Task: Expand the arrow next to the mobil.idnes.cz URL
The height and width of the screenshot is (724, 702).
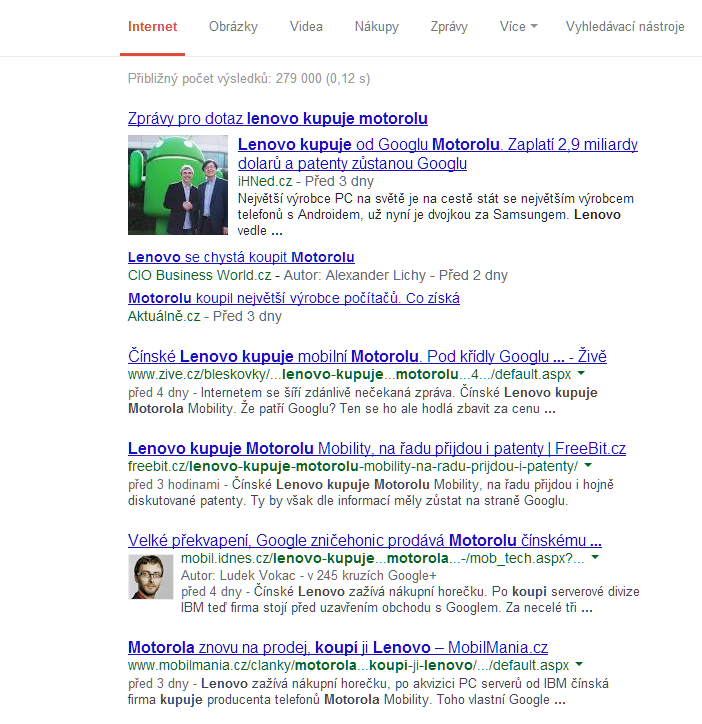Action: (x=595, y=557)
